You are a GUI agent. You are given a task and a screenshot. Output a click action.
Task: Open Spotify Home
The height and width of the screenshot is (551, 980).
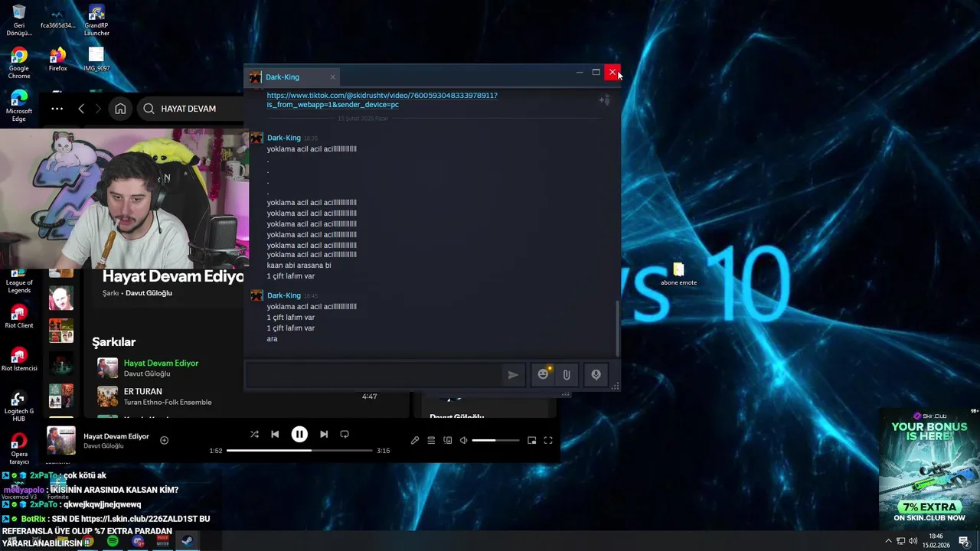[120, 109]
